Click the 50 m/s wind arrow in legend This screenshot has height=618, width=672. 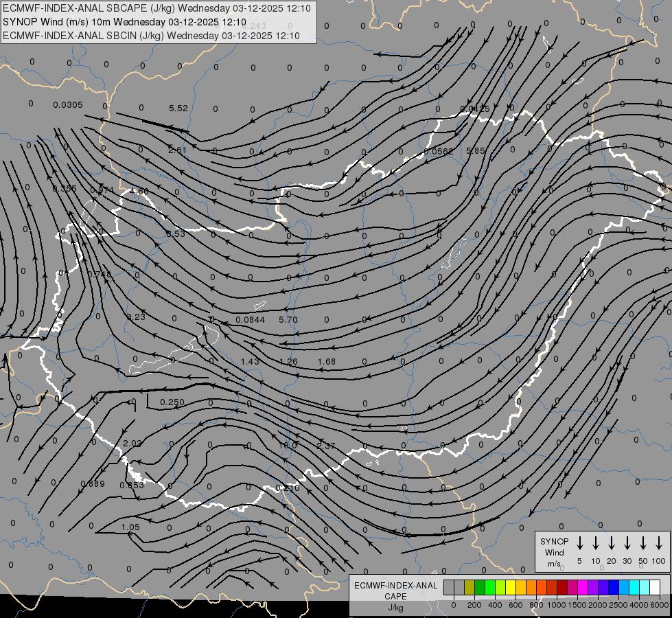coord(643,543)
